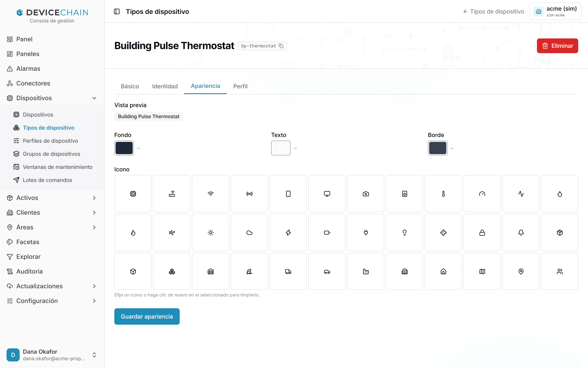This screenshot has width=588, height=368.
Task: Pick the camera icon in the grid
Action: (x=366, y=194)
